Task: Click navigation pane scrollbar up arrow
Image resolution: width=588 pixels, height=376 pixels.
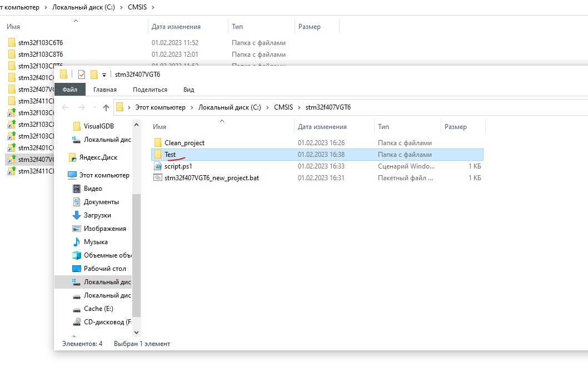Action: tap(136, 125)
